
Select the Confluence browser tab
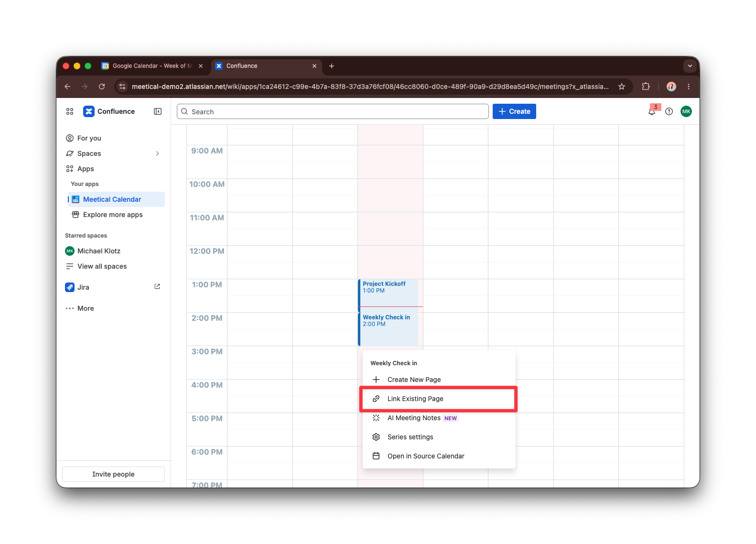pos(266,66)
